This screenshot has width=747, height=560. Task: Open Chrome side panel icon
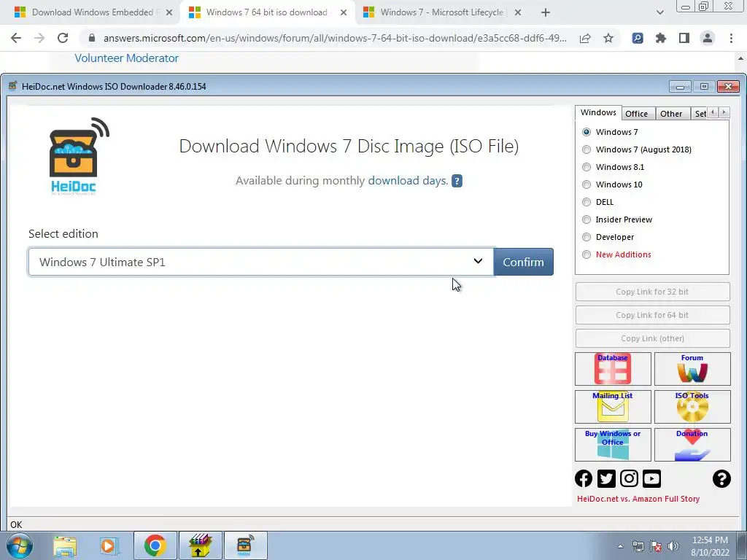click(x=684, y=38)
